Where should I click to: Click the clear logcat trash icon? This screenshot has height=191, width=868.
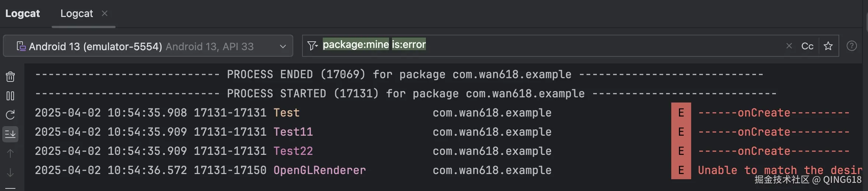click(x=10, y=77)
